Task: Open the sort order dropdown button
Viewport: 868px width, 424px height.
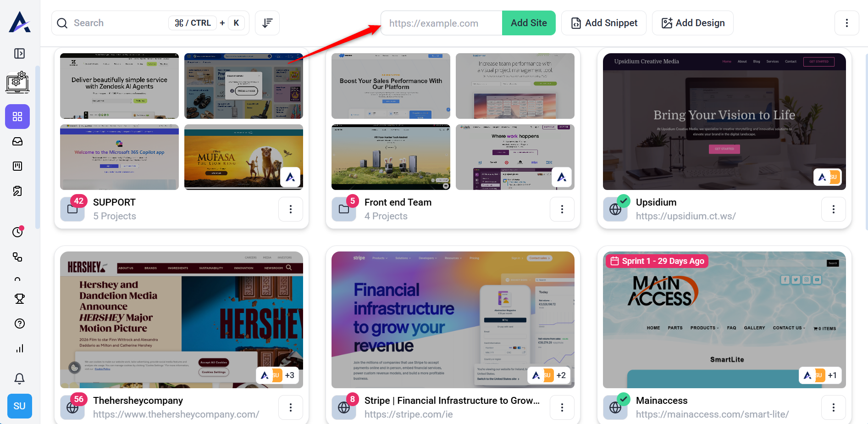Action: click(267, 23)
